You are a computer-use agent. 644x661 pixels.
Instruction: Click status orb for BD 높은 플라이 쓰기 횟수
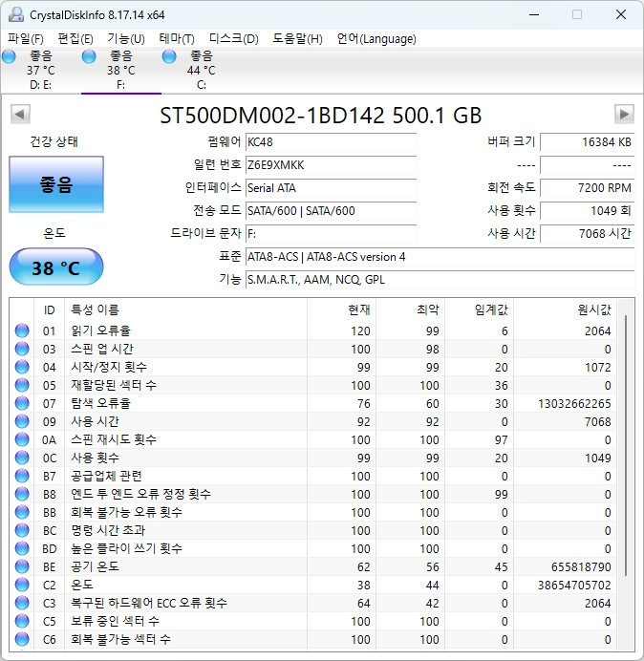pyautogui.click(x=22, y=548)
